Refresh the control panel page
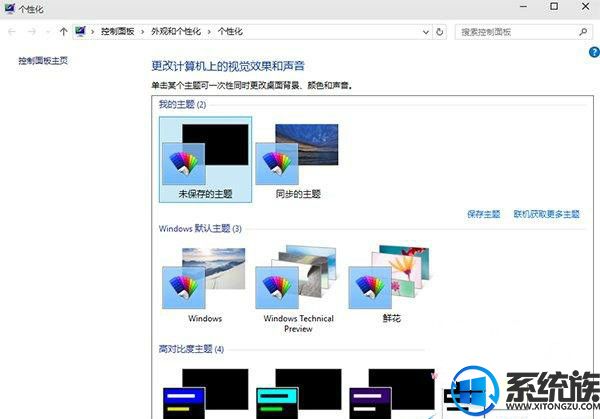This screenshot has width=600, height=419. (x=440, y=32)
